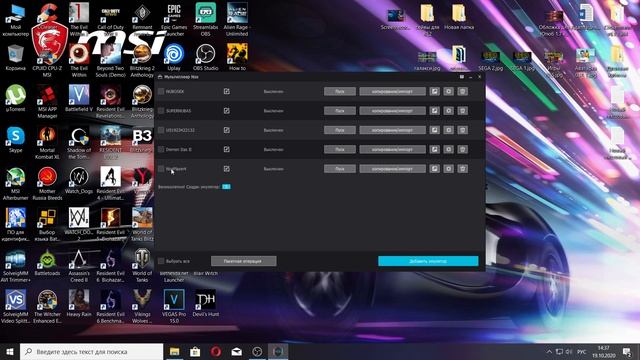
Task: Edit name of the Demon emulator row
Action: point(227,149)
